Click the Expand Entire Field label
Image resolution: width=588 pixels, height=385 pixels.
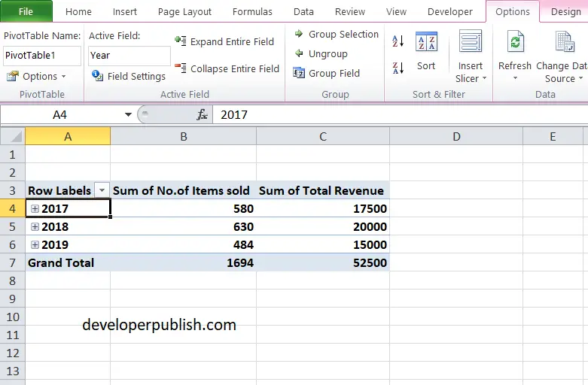(232, 41)
